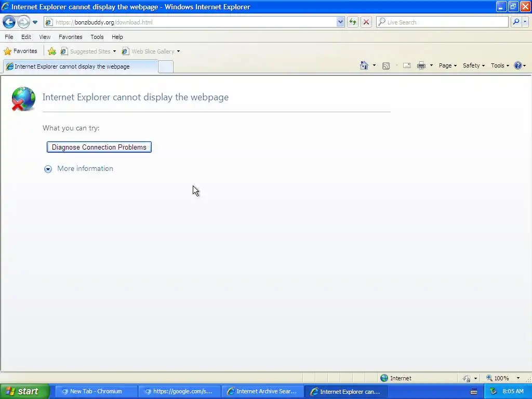Switch to https://google.com taskbar window
The height and width of the screenshot is (399, 532).
click(179, 392)
